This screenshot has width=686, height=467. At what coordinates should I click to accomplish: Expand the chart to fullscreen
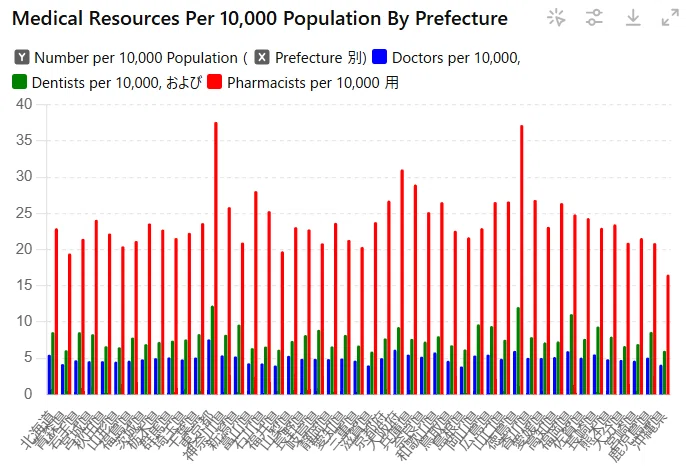(x=670, y=18)
